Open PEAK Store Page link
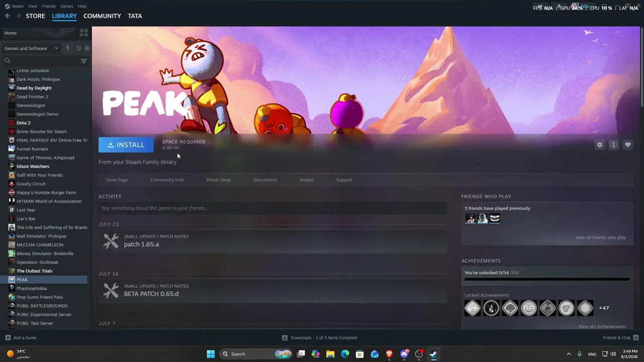This screenshot has height=362, width=644. 117,180
